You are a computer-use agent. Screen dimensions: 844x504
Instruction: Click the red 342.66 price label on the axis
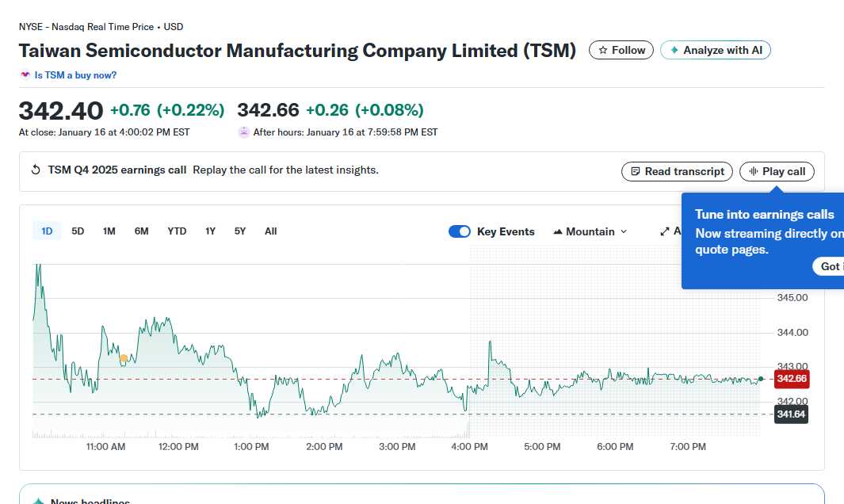791,379
